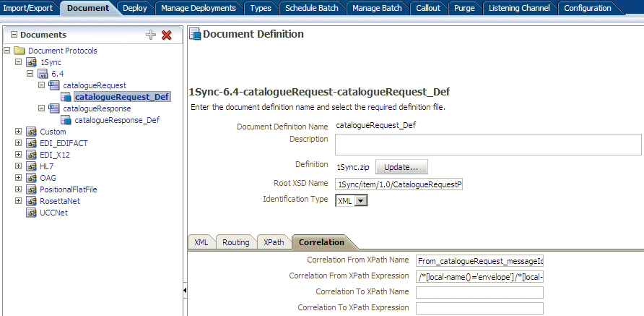Open the Import/Export tab
Viewport: 644px width, 316px height.
point(28,8)
